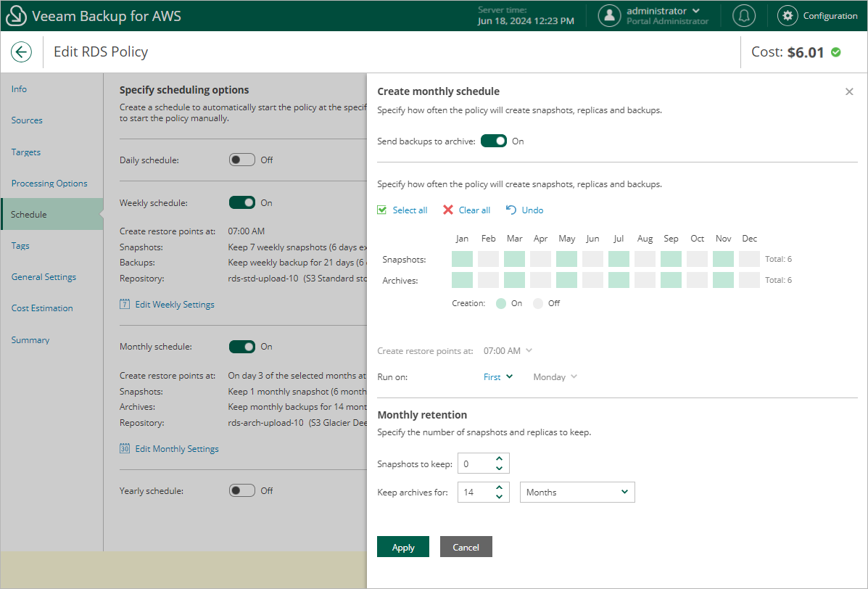Image resolution: width=868 pixels, height=589 pixels.
Task: Open the Sources step
Action: click(x=27, y=120)
